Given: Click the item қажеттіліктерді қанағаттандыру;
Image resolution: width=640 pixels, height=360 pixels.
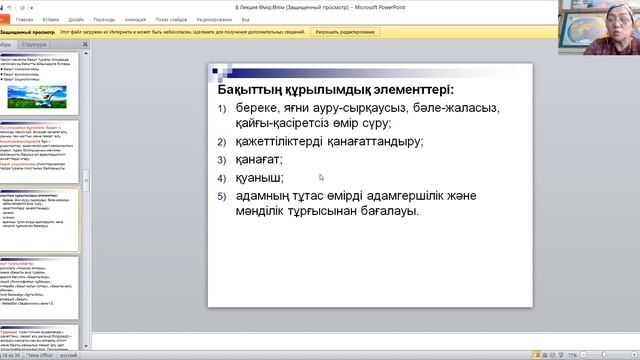Looking at the screenshot, I should [x=329, y=142].
